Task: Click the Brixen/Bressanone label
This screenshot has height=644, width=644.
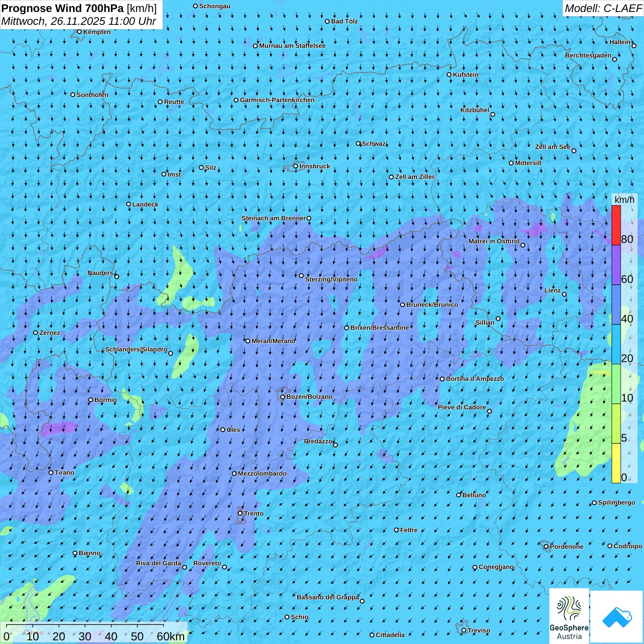Action: point(379,328)
